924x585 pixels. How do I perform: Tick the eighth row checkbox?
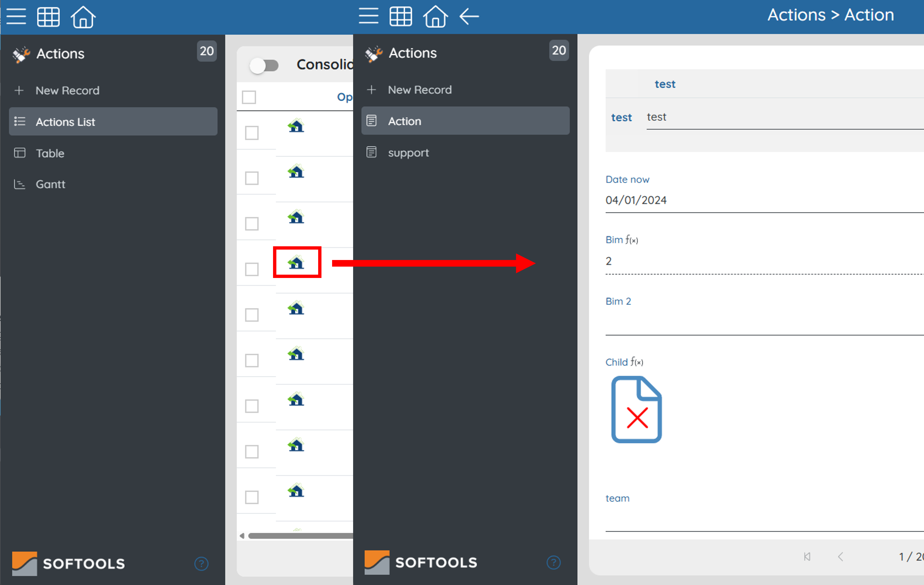[252, 452]
